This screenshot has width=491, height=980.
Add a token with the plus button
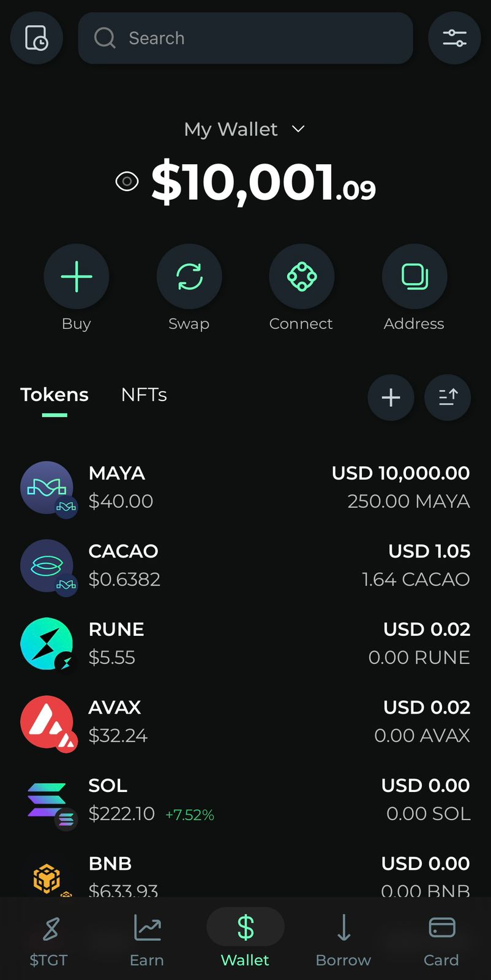pos(391,398)
